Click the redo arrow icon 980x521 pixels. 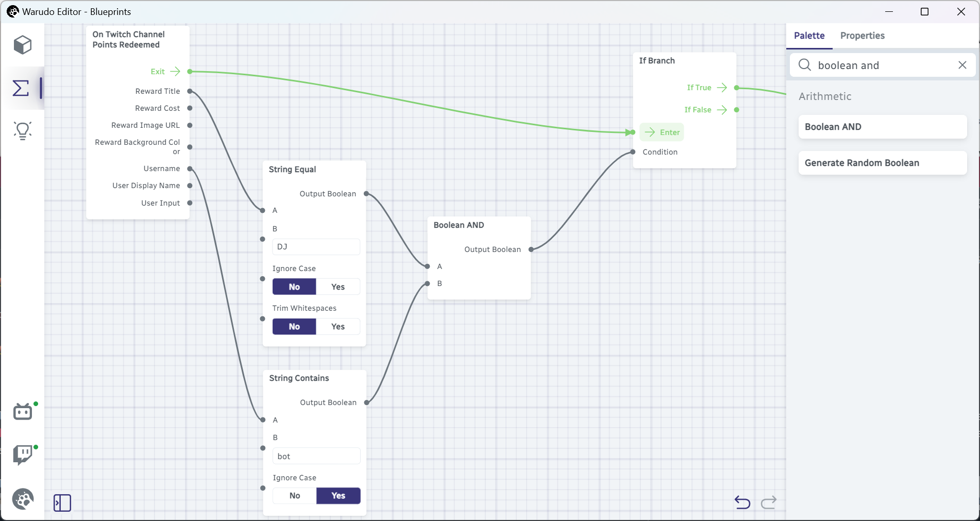coord(769,502)
